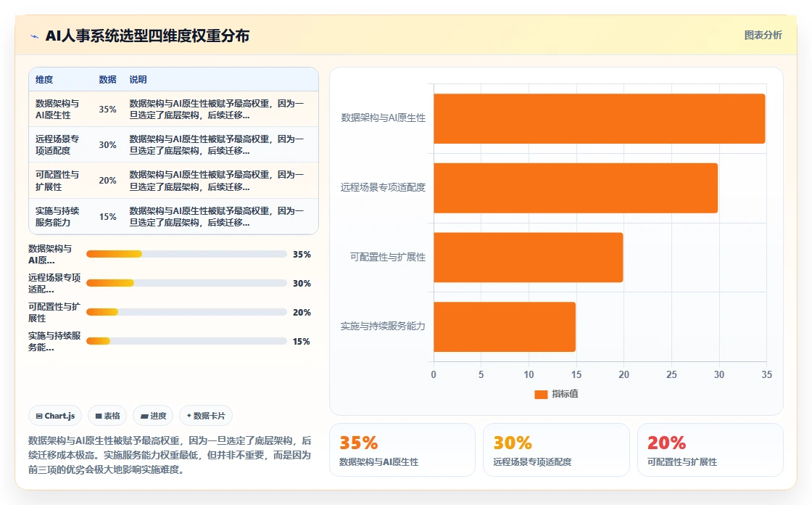Viewport: 812px width, 505px height.
Task: Click the lightning icon beside the card title
Action: coord(35,36)
